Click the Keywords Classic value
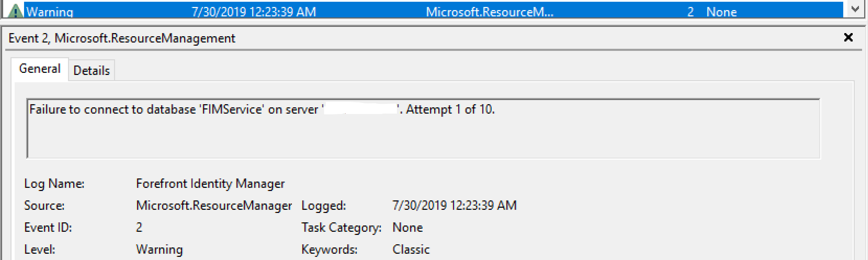Image resolution: width=868 pixels, height=260 pixels. (411, 249)
